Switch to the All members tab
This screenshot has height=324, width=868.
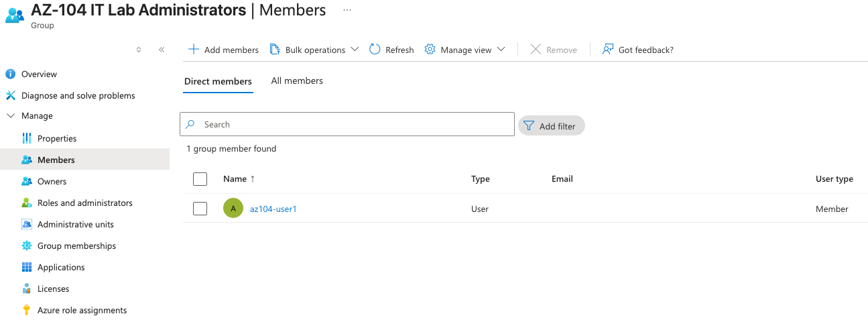point(297,80)
